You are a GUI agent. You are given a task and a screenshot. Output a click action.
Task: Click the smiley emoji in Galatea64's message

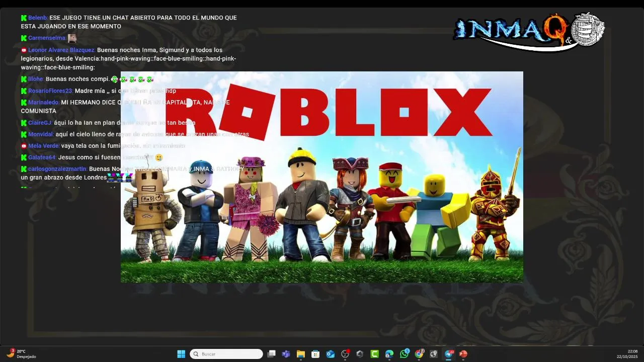159,157
